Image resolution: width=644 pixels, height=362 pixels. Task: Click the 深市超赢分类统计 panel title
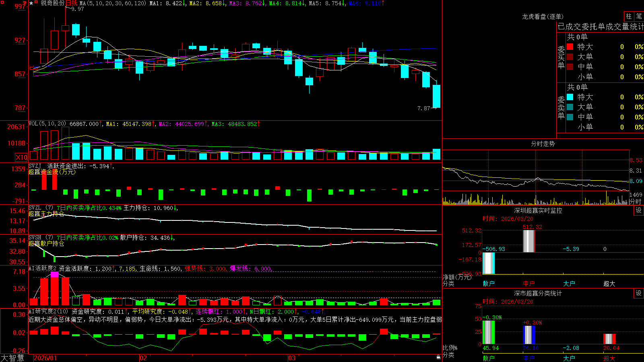(x=538, y=293)
